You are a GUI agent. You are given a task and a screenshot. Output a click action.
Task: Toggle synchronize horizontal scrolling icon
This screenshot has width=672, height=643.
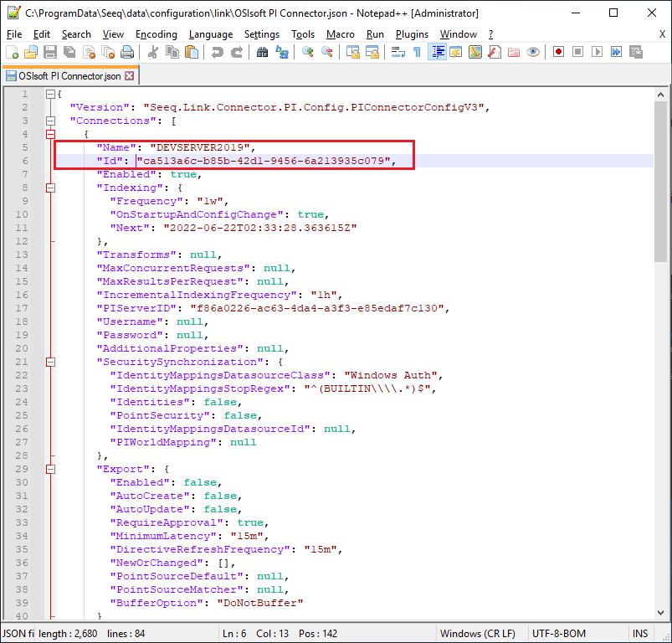click(x=372, y=52)
